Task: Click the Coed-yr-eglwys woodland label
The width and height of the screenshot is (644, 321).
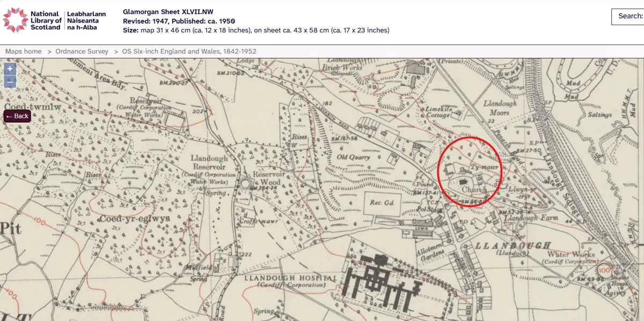Action: (134, 219)
